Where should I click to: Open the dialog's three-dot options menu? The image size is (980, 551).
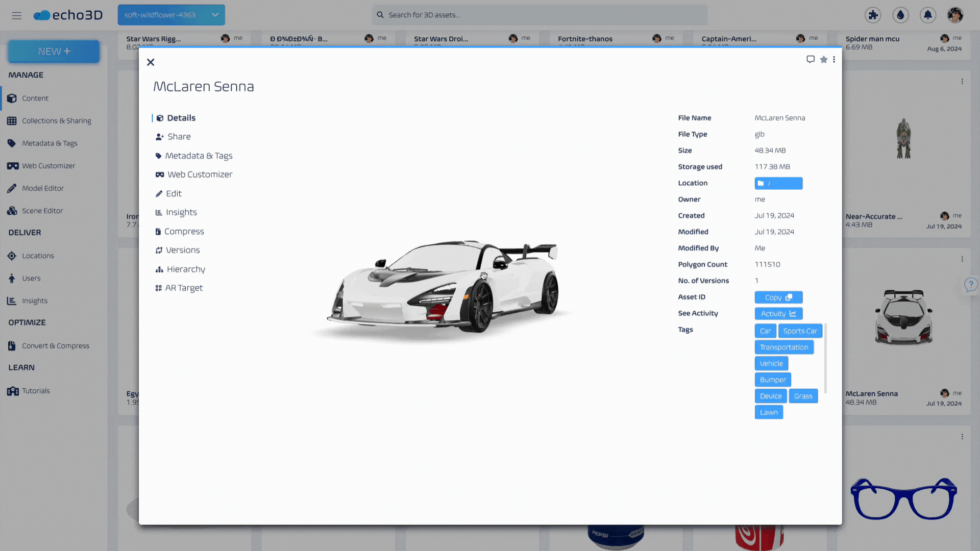point(834,60)
